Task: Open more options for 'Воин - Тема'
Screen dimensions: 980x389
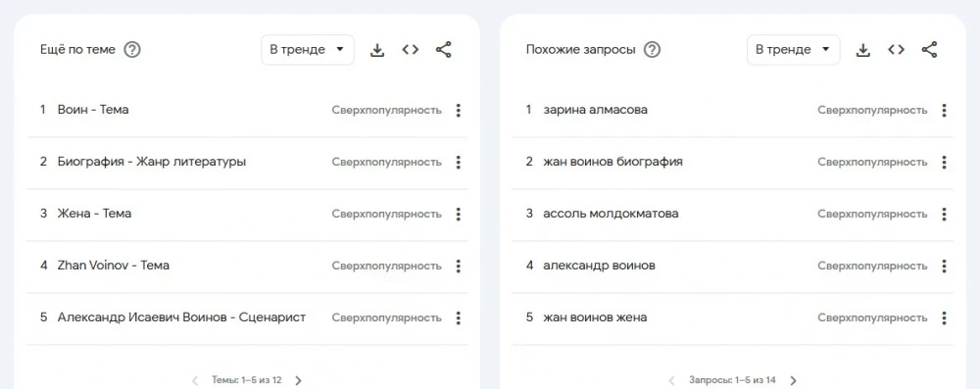Action: point(458,111)
